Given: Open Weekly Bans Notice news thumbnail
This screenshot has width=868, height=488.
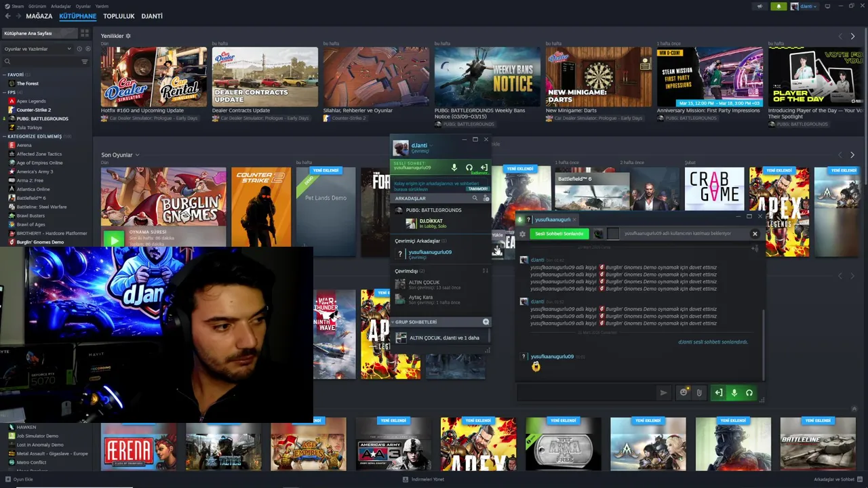Looking at the screenshot, I should tap(487, 77).
